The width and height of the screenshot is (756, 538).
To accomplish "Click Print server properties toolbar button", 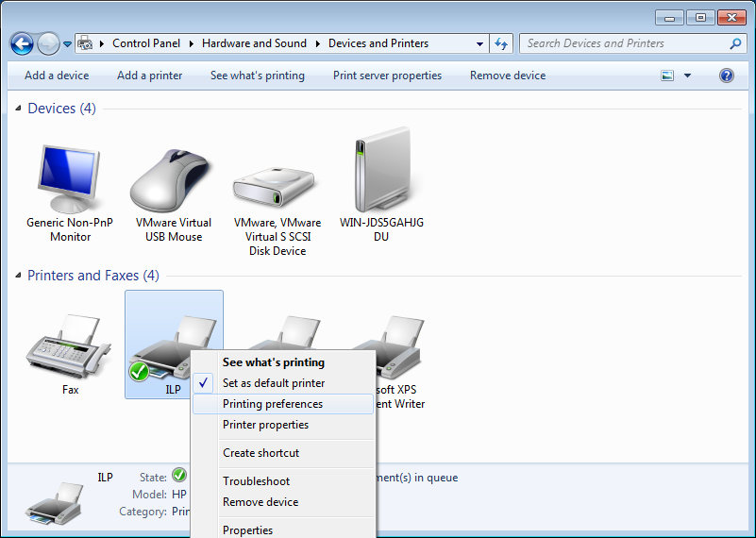I will [x=387, y=76].
